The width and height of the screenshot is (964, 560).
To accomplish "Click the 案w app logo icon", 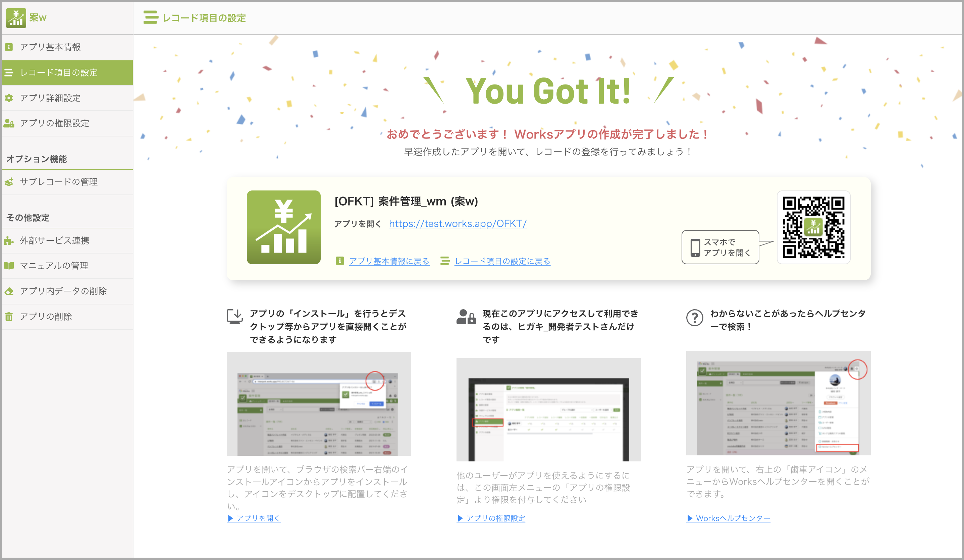I will 16,17.
